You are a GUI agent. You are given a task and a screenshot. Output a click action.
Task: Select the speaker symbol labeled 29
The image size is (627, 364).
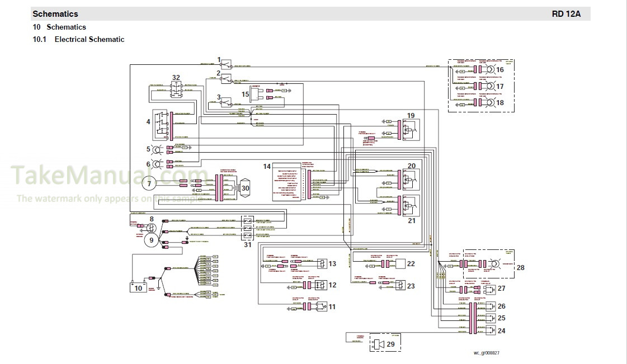(x=377, y=344)
